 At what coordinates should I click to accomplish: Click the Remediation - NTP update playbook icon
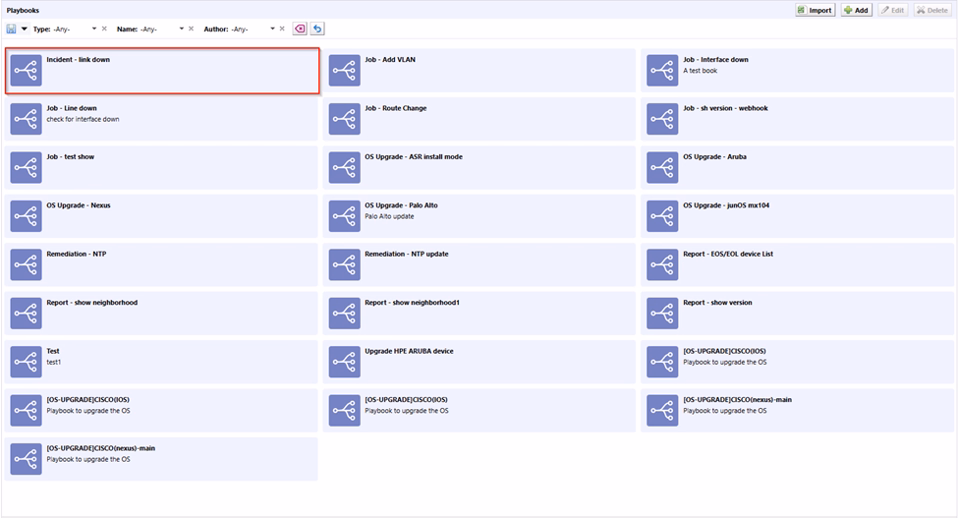click(x=345, y=264)
